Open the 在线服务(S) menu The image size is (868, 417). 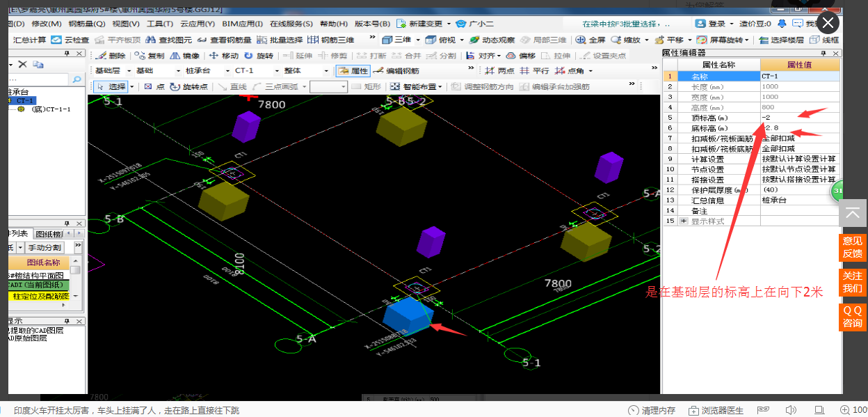[291, 23]
